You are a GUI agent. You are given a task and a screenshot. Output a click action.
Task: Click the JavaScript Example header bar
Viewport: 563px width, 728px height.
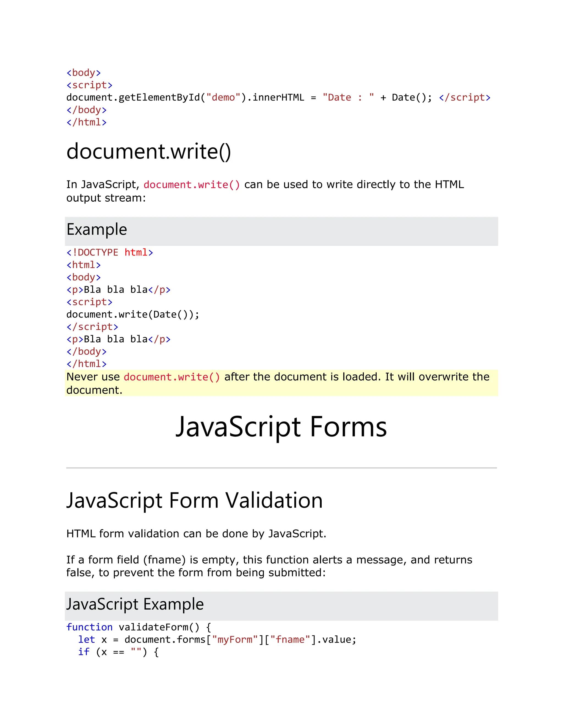[281, 606]
